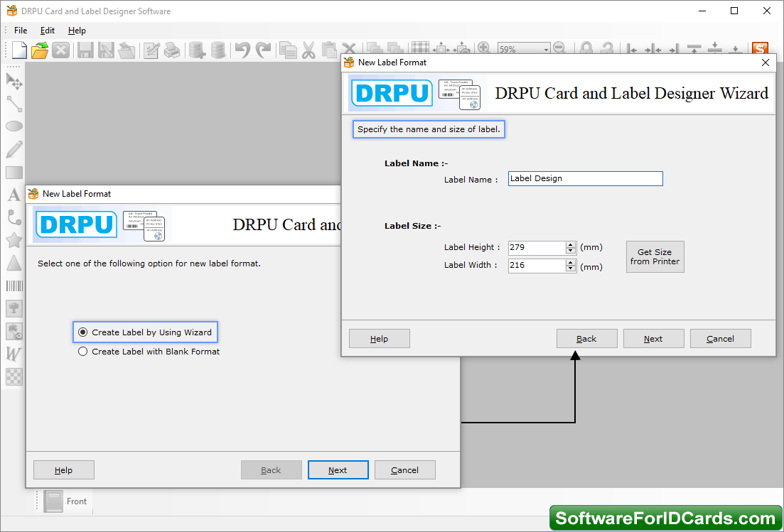
Task: Select the checkered Background pattern tool
Action: click(x=14, y=376)
